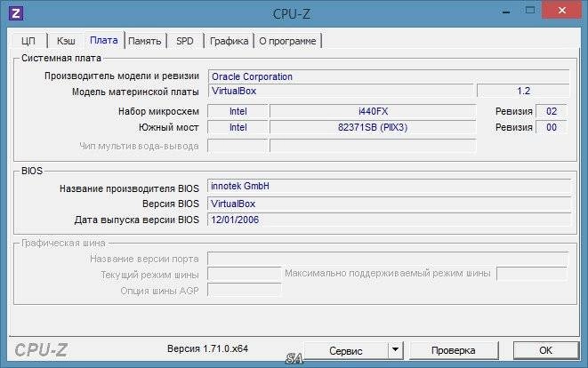The width and height of the screenshot is (588, 368).
Task: Click the Версия 1.71.0.x64 text
Action: tap(207, 348)
